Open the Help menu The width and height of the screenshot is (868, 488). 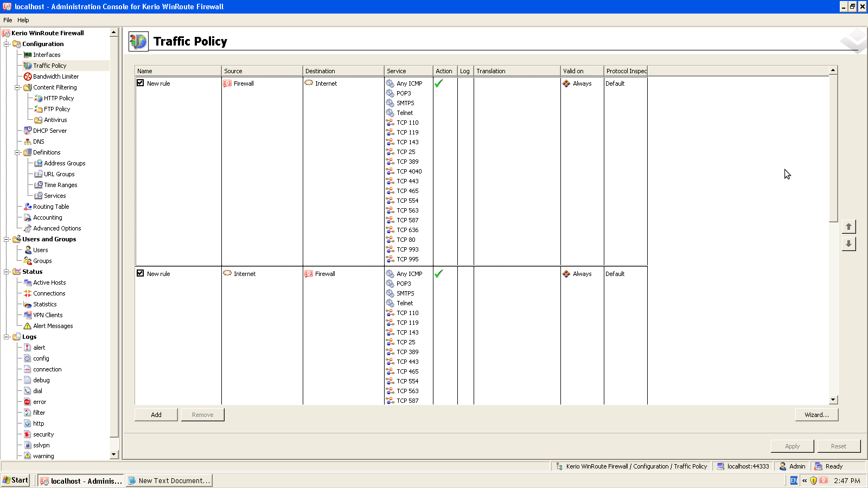point(23,20)
